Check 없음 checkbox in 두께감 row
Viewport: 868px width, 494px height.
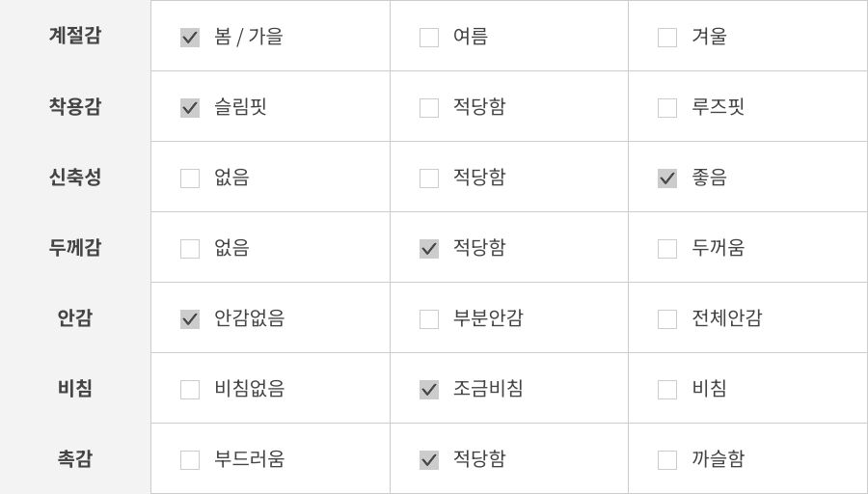pos(190,249)
